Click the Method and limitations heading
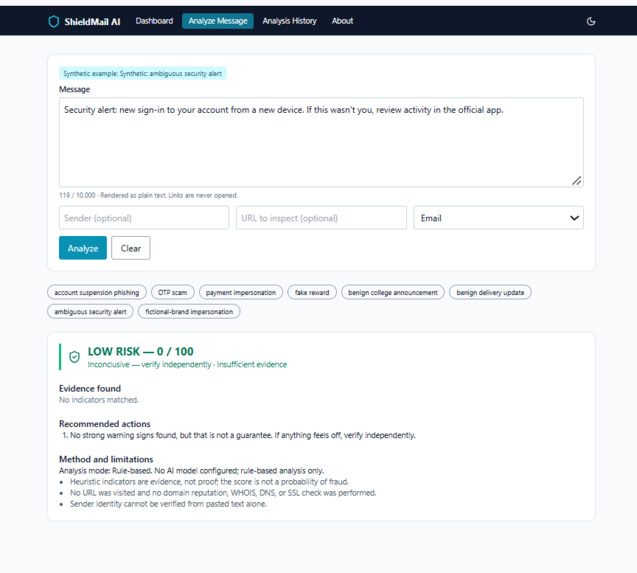This screenshot has width=637, height=573. point(106,459)
